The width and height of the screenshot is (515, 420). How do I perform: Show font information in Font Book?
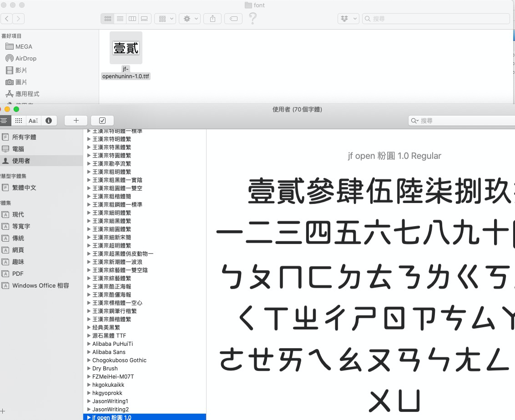pos(49,121)
